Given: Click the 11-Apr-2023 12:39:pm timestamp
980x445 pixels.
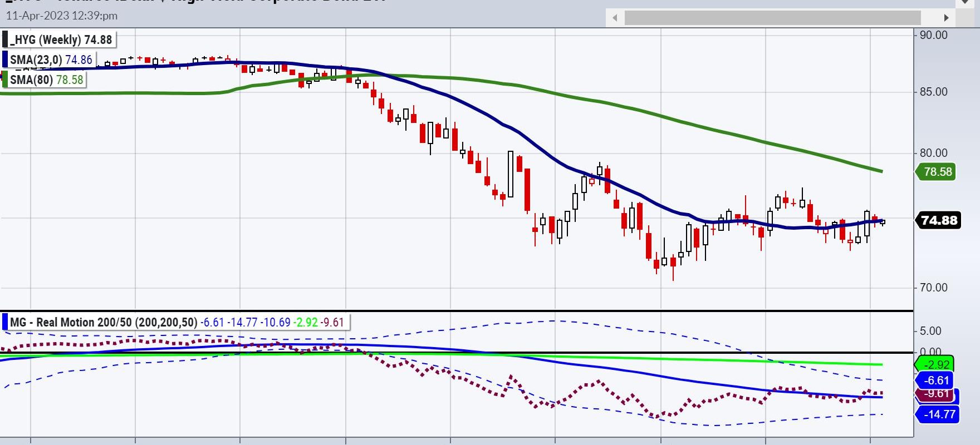Looking at the screenshot, I should (62, 16).
